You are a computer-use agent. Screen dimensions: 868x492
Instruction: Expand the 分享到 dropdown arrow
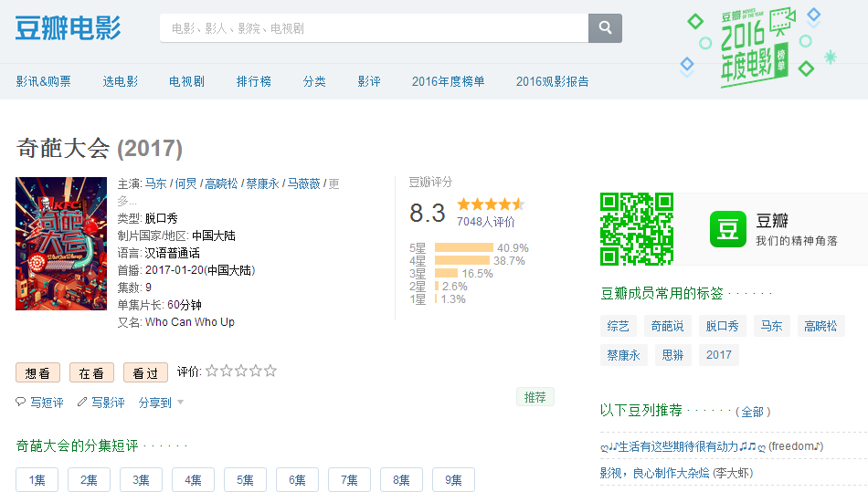(181, 403)
